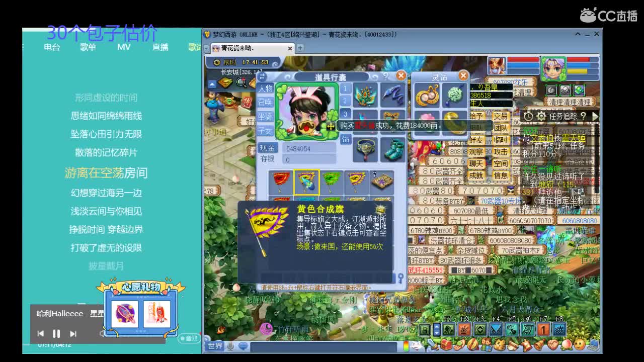
Task: Switch to the 子女 children tab
Action: (x=265, y=130)
